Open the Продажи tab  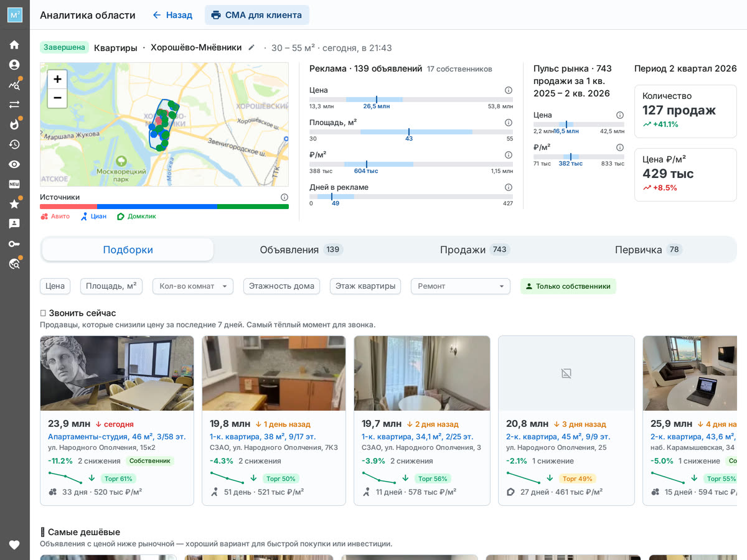475,250
